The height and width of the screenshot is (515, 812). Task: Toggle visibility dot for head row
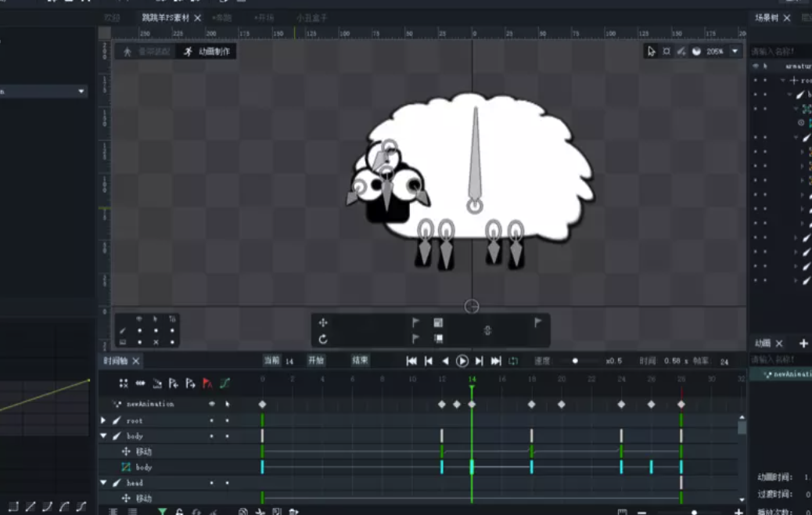(x=211, y=483)
